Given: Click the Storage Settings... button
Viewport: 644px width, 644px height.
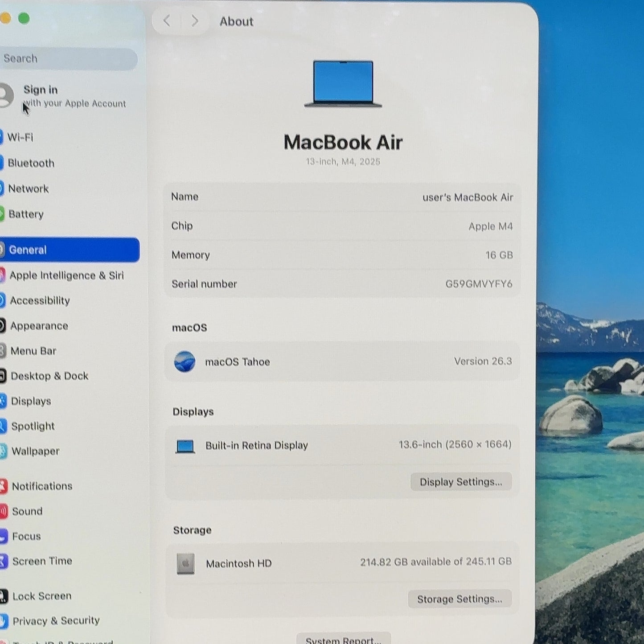Looking at the screenshot, I should click(459, 599).
